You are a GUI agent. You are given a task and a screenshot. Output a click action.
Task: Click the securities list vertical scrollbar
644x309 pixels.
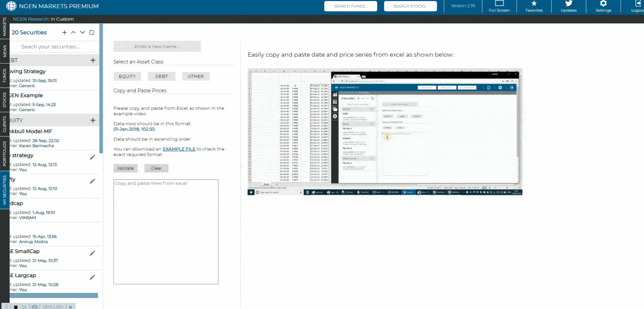(x=101, y=88)
